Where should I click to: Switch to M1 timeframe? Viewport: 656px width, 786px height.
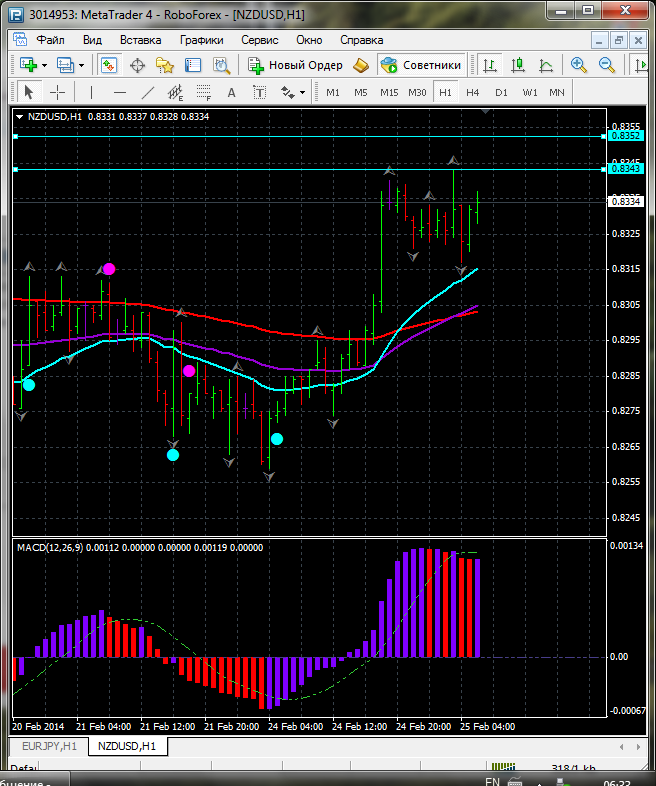coord(333,92)
